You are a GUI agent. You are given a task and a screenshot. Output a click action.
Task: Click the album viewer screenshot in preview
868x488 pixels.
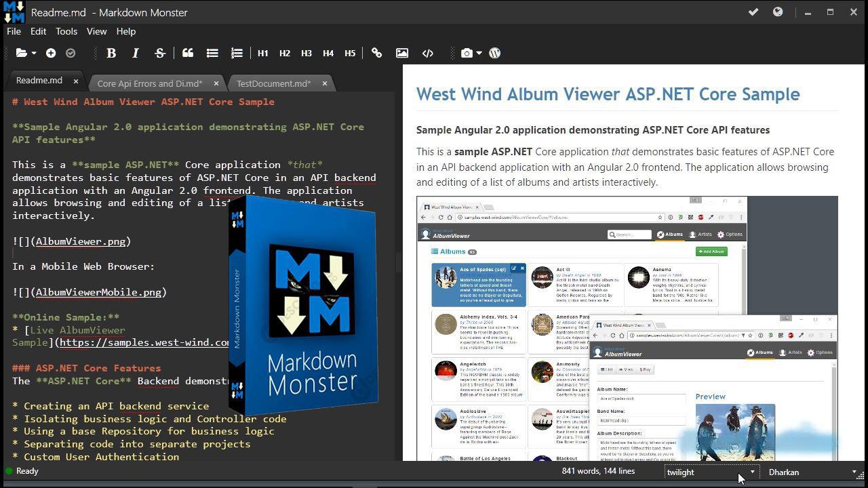point(627,329)
